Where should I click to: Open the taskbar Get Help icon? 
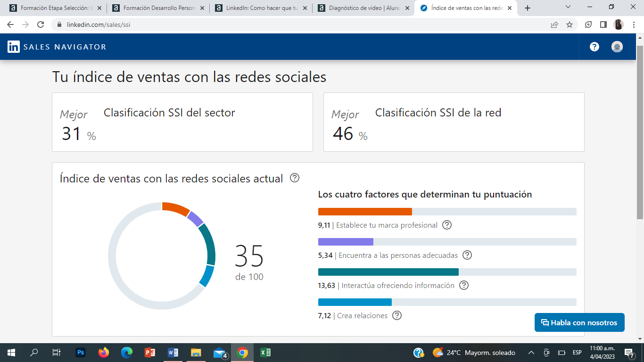point(419,353)
